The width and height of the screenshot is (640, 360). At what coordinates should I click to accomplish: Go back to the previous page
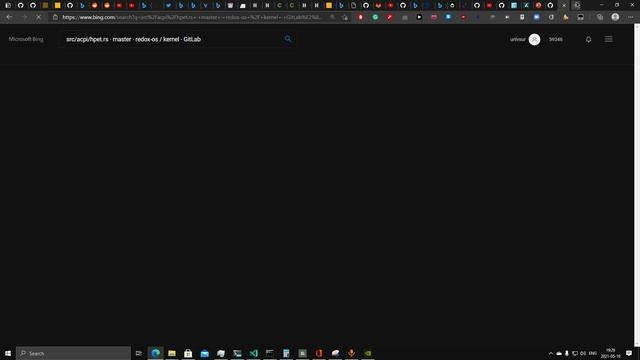tap(9, 17)
